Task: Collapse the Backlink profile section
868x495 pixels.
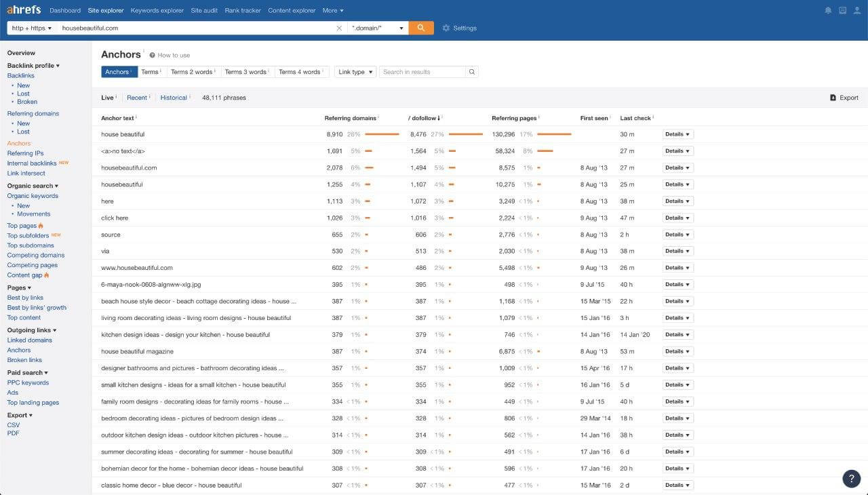Action: 33,66
